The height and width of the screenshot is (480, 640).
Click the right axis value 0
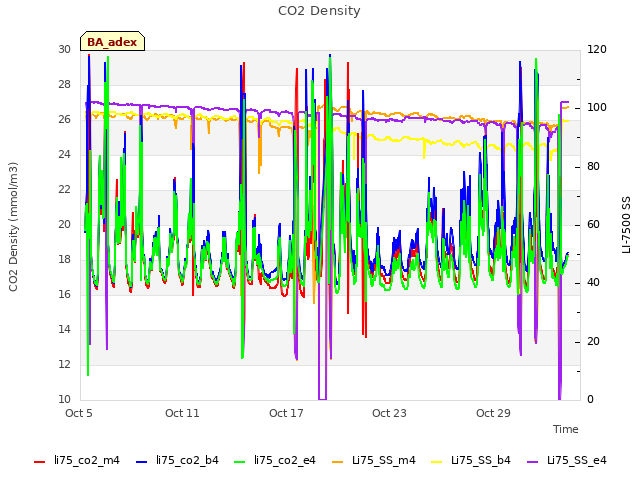tap(591, 400)
